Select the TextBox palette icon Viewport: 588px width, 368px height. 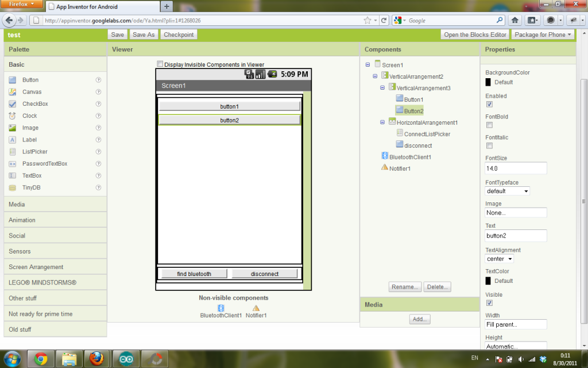(13, 176)
